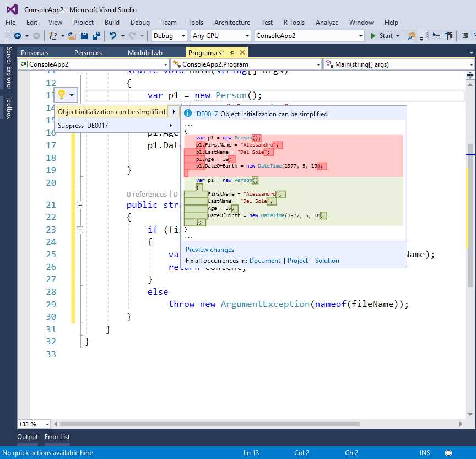
Task: Open a file with the Open File icon
Action: pos(69,36)
